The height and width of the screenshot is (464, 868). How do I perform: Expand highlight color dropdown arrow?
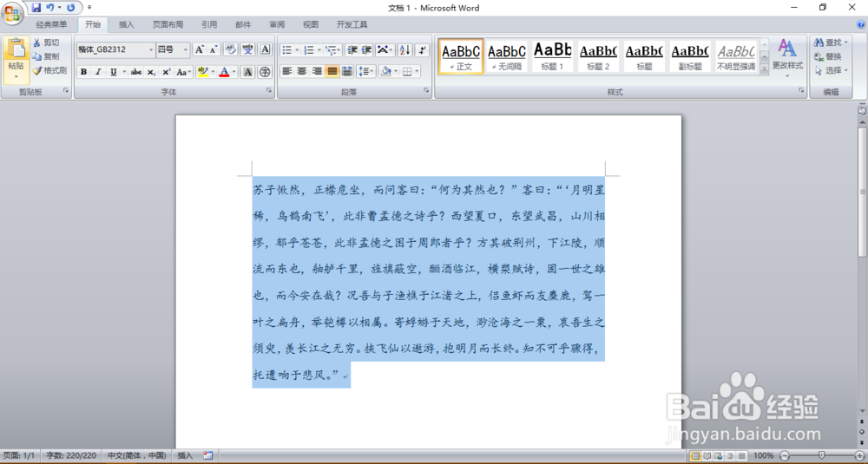[214, 72]
